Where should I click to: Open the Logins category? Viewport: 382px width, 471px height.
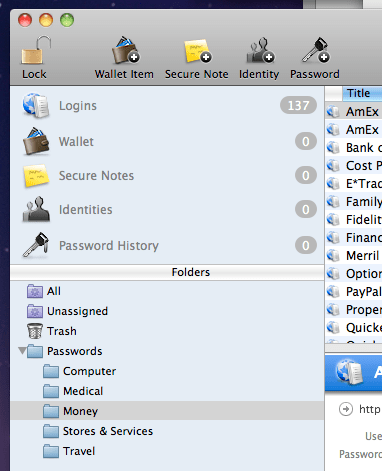(x=167, y=106)
